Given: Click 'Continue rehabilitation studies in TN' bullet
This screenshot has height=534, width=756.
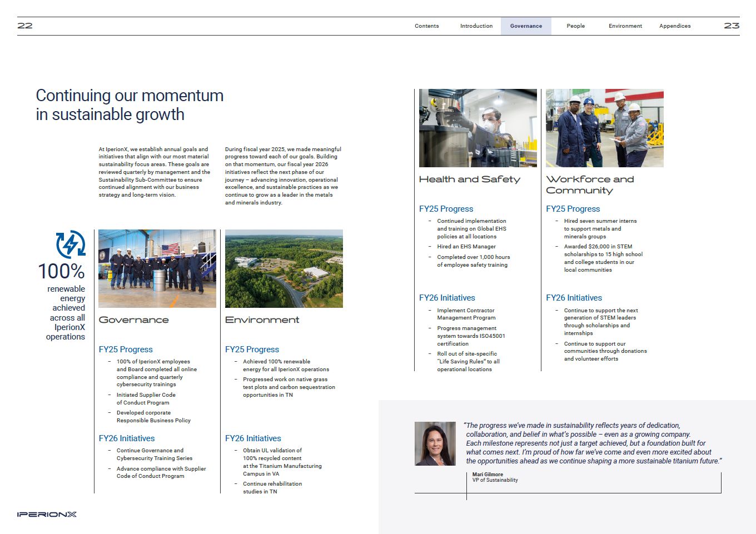Looking at the screenshot, I should click(272, 488).
